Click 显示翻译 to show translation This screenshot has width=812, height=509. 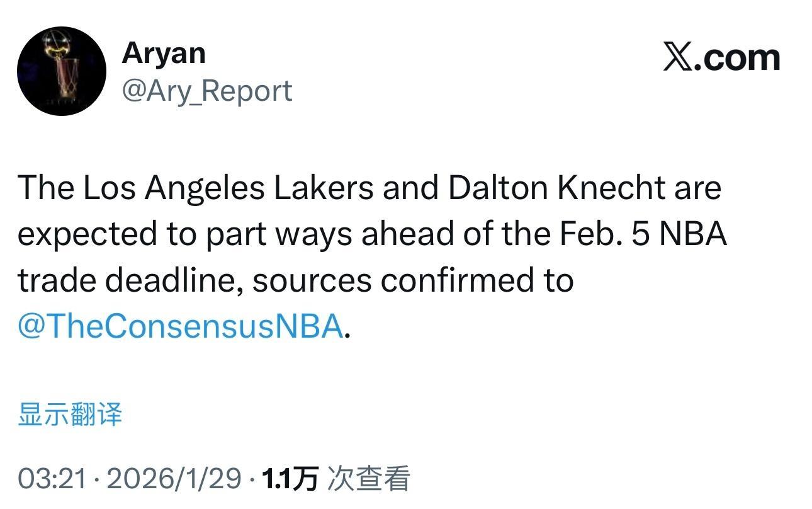coord(70,415)
